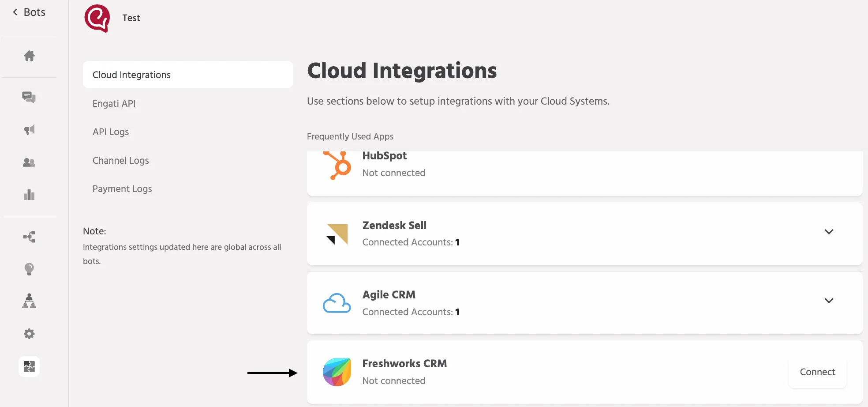
Task: Click the Engati bot logo
Action: (x=97, y=18)
